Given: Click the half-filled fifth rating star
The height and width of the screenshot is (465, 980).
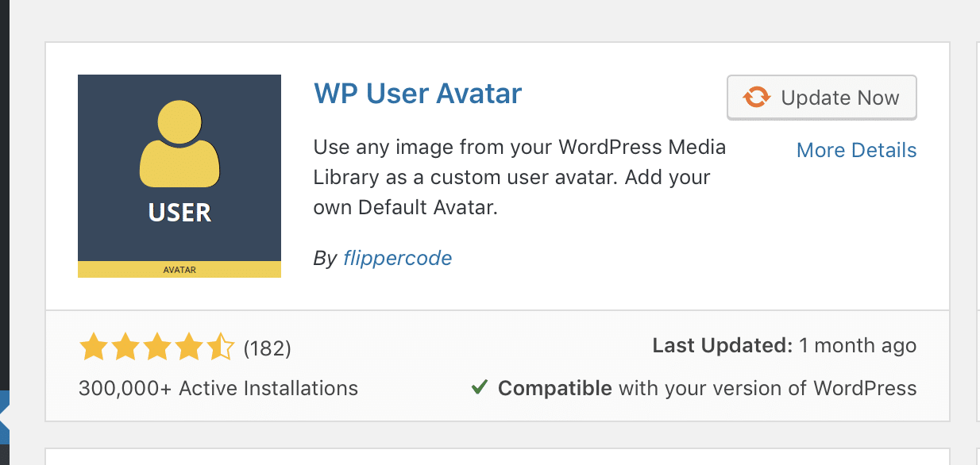Looking at the screenshot, I should coord(220,348).
